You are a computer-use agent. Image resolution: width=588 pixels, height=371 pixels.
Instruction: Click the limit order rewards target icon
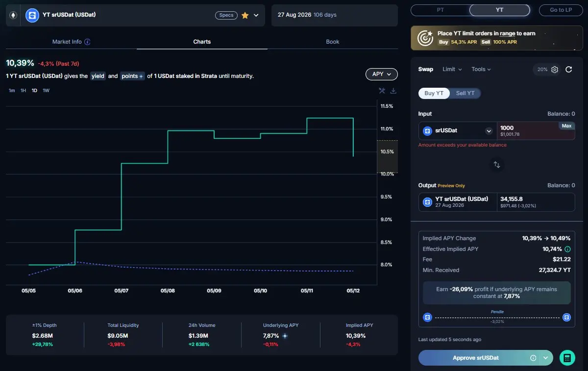point(425,38)
